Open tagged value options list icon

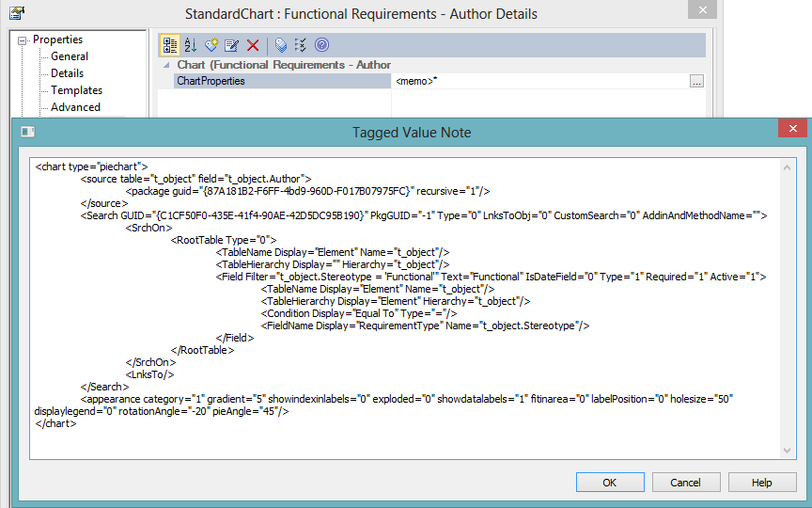(301, 45)
